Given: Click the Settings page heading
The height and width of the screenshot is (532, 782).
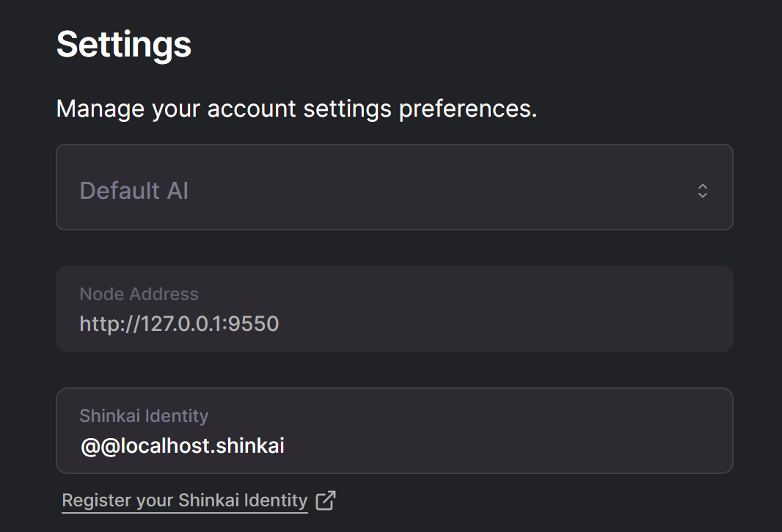Looking at the screenshot, I should pyautogui.click(x=124, y=44).
